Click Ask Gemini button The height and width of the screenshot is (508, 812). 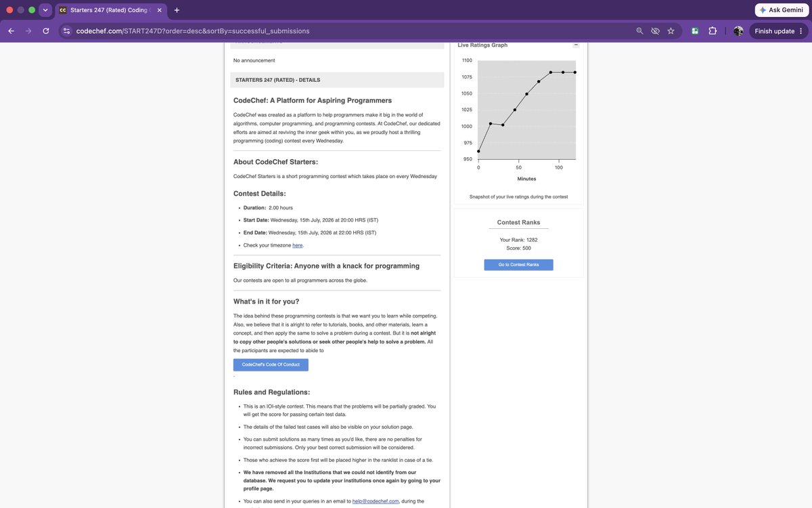click(781, 10)
